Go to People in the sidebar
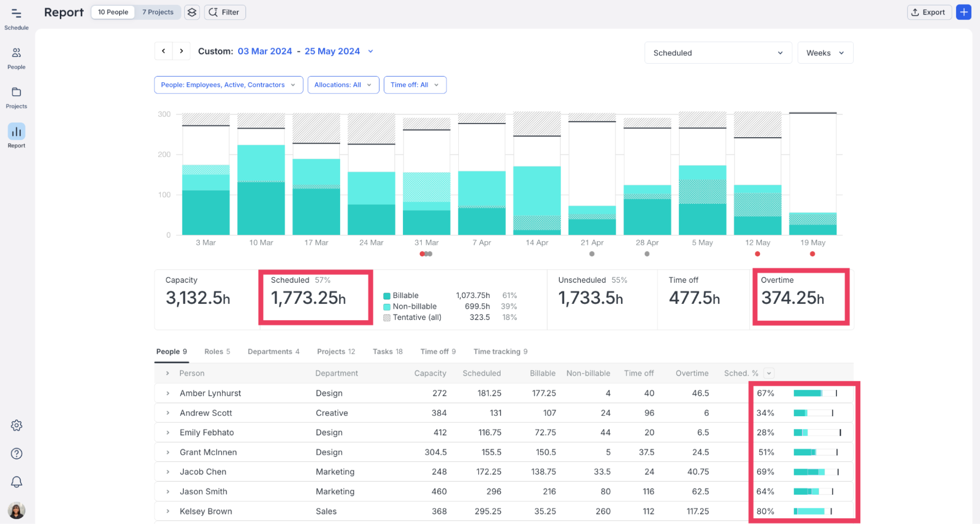This screenshot has height=524, width=980. click(x=16, y=57)
